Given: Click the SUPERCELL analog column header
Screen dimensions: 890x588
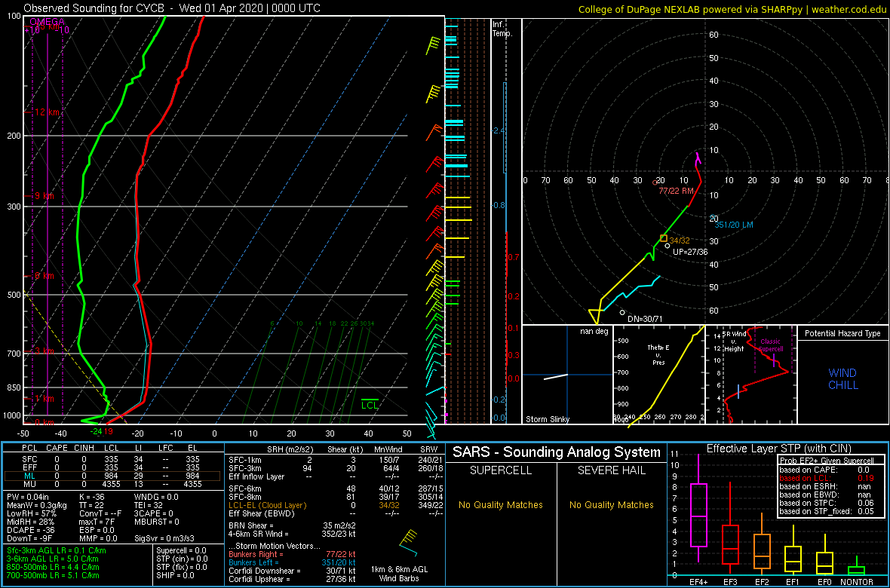Looking at the screenshot, I should (500, 471).
